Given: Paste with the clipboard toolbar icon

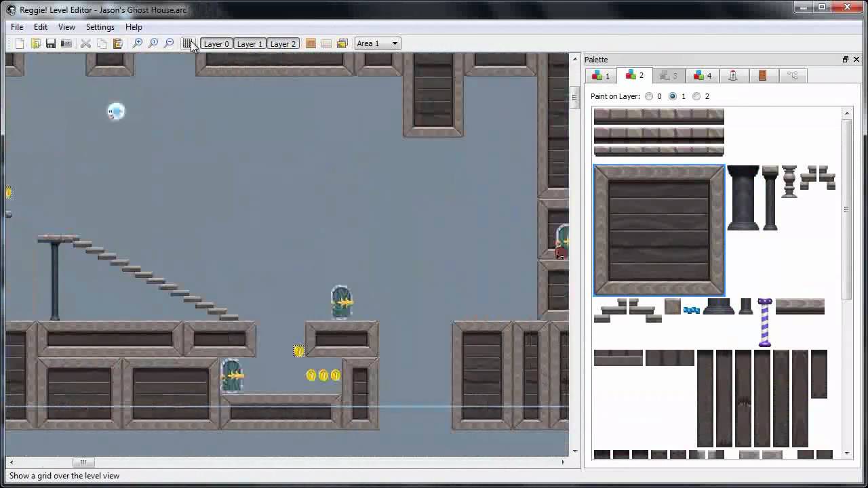Looking at the screenshot, I should pos(117,43).
